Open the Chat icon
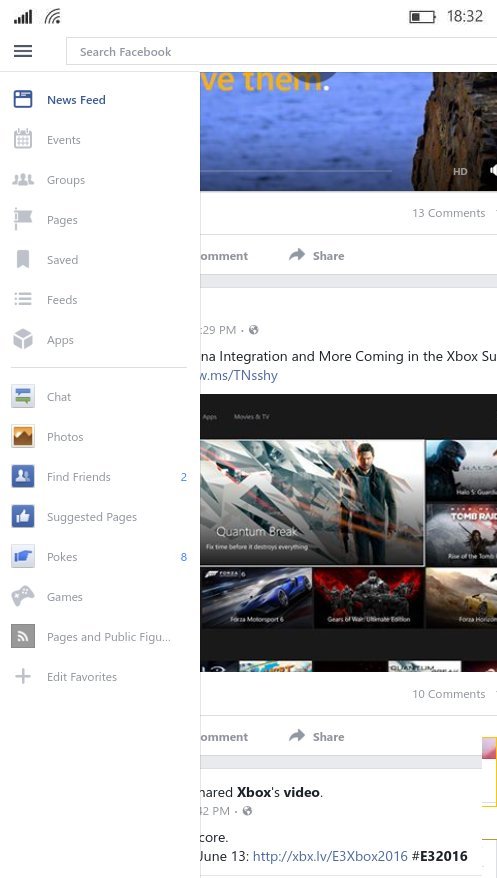 pyautogui.click(x=23, y=396)
